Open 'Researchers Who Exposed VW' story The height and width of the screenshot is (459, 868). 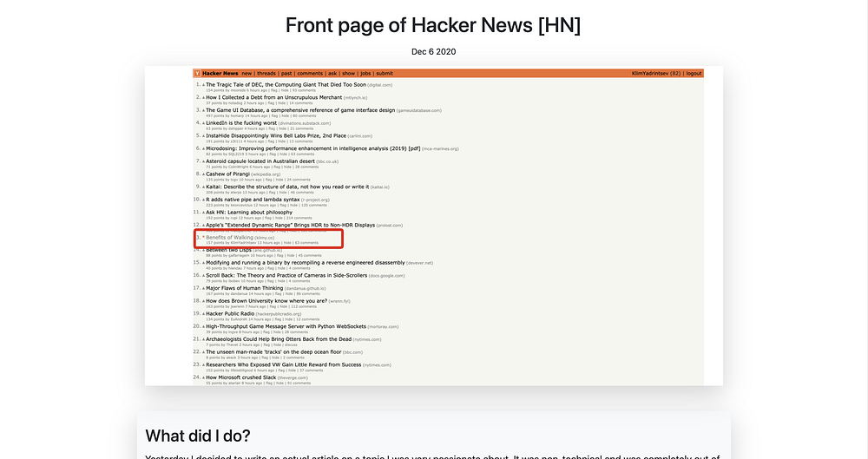point(284,364)
